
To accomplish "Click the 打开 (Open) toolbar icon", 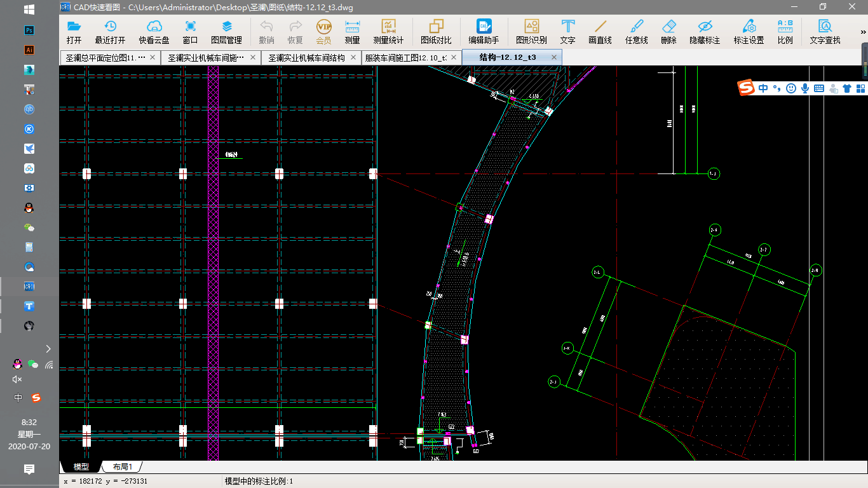I will pos(74,31).
